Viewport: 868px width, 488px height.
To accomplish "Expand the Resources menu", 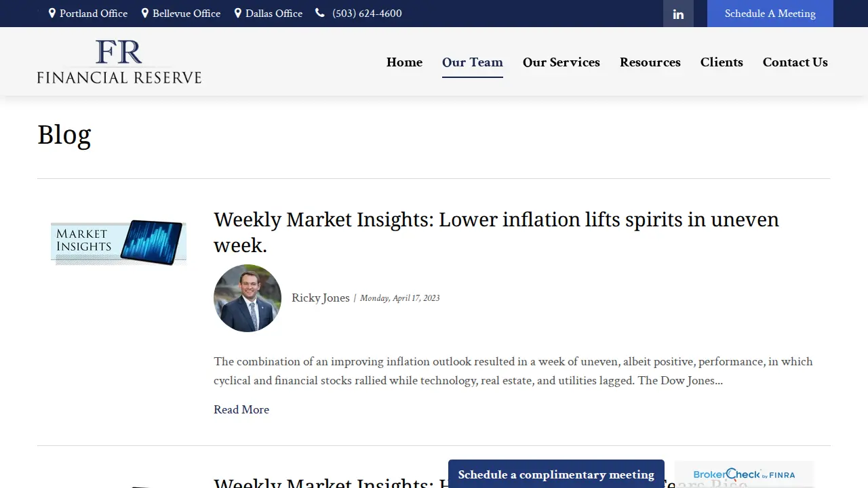I will pos(650,62).
